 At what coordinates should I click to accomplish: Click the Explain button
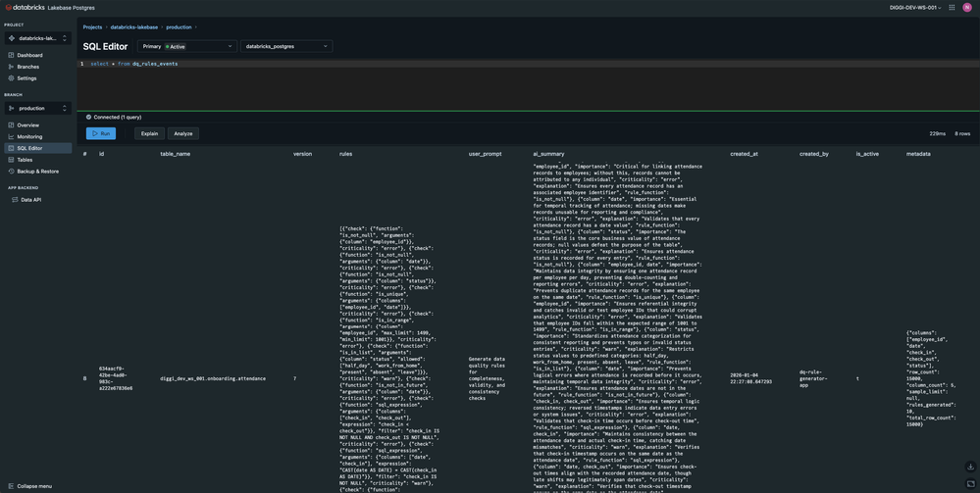(149, 133)
